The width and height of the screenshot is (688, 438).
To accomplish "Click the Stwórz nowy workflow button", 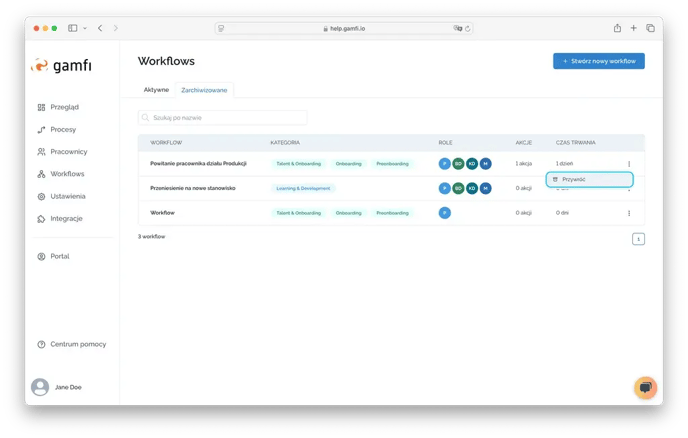I will [598, 61].
